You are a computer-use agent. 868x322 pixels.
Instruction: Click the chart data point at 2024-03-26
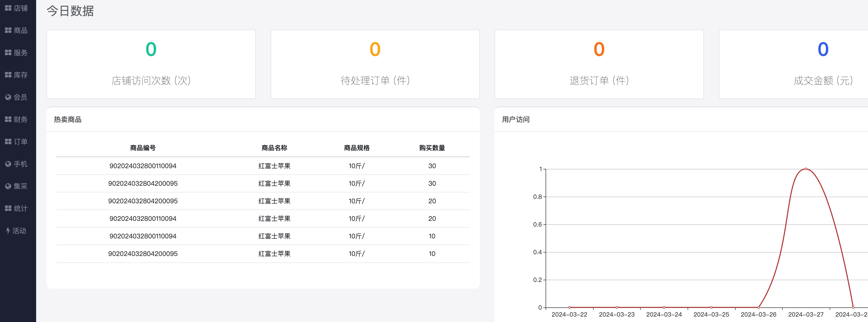tap(758, 307)
